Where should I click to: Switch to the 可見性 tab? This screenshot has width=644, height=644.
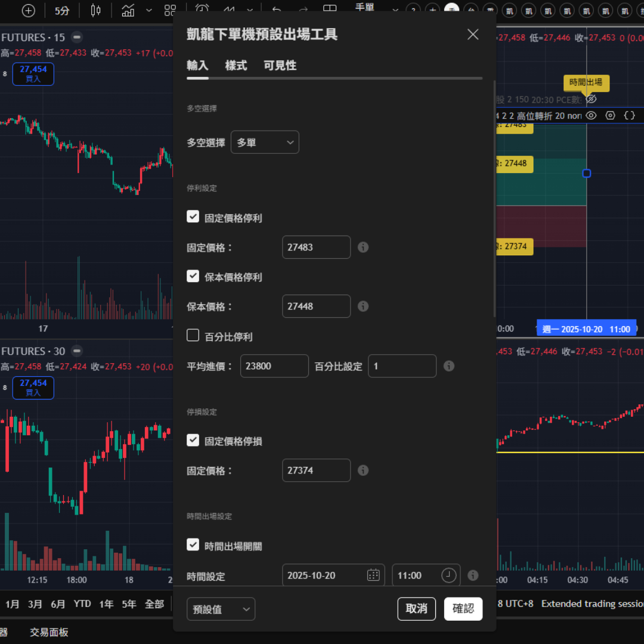point(280,66)
